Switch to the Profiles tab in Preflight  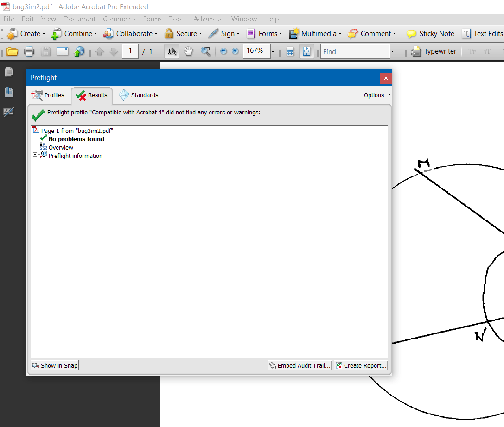pyautogui.click(x=49, y=95)
